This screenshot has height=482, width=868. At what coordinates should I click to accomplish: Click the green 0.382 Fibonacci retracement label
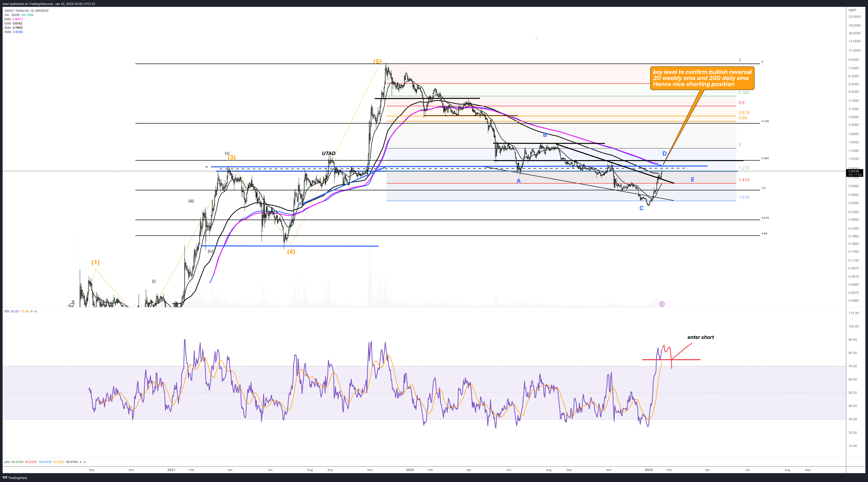tap(744, 93)
